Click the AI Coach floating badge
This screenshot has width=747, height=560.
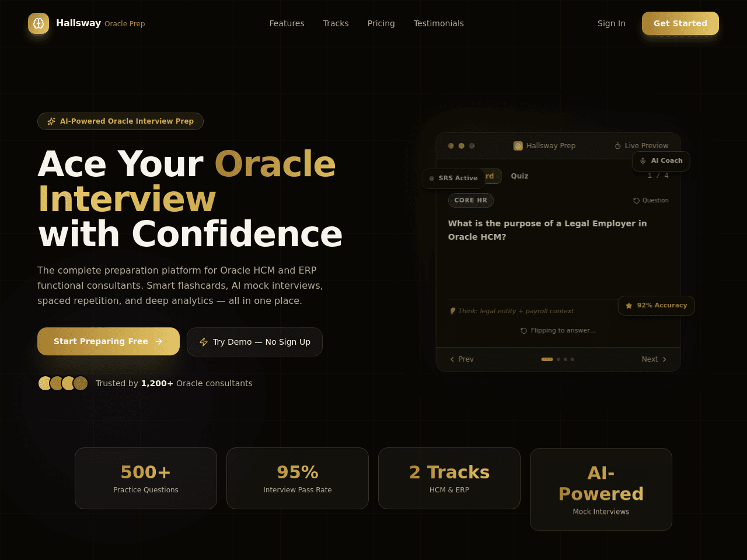pos(661,161)
